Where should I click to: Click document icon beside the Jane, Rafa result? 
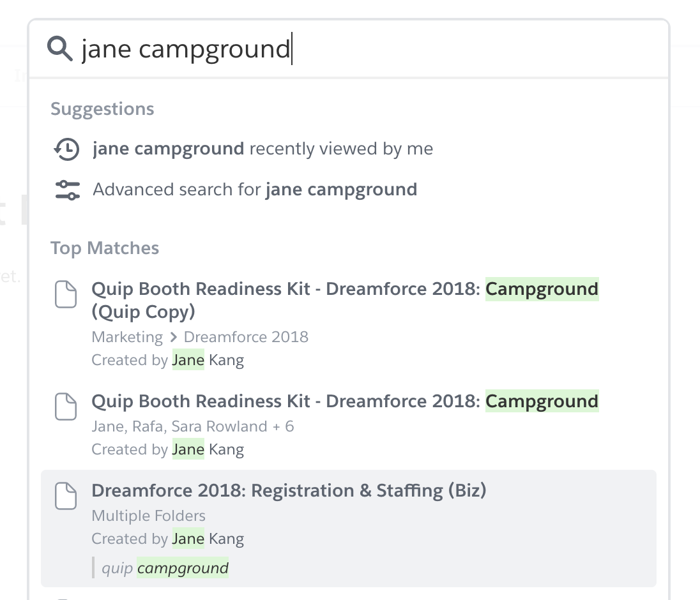pos(66,407)
